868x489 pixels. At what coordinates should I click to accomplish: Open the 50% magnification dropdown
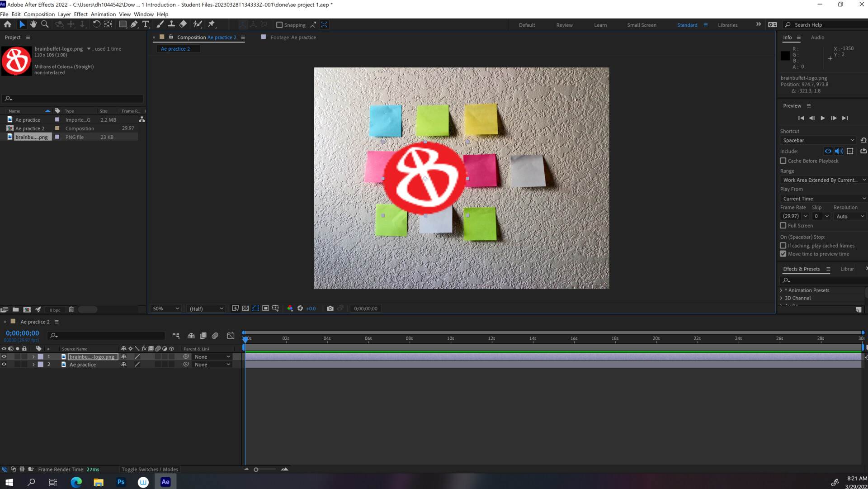(166, 309)
